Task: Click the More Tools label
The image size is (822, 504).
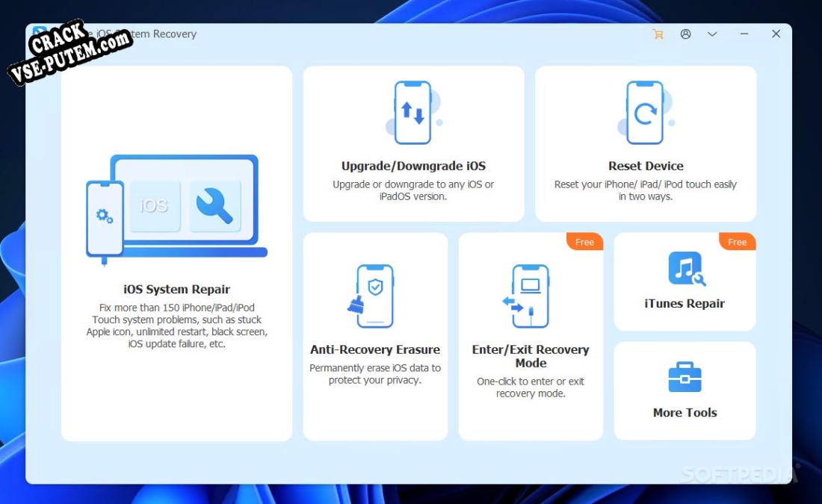Action: click(x=685, y=412)
